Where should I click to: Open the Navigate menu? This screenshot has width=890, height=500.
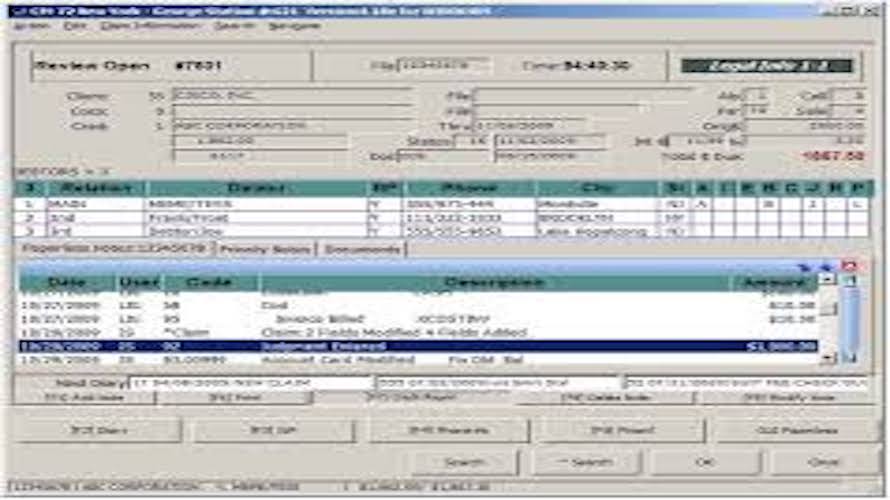(x=293, y=26)
